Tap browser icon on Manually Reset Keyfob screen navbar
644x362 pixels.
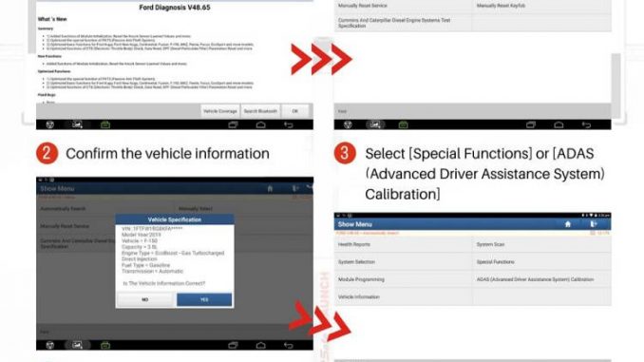click(x=348, y=124)
